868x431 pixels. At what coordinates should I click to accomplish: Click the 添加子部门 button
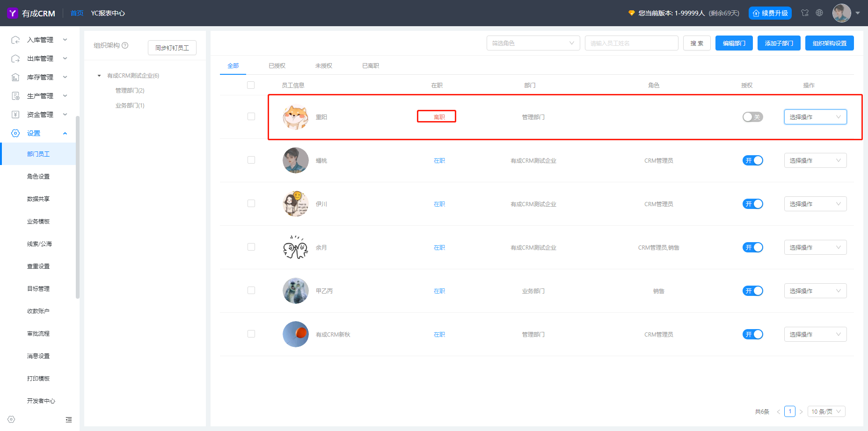779,43
